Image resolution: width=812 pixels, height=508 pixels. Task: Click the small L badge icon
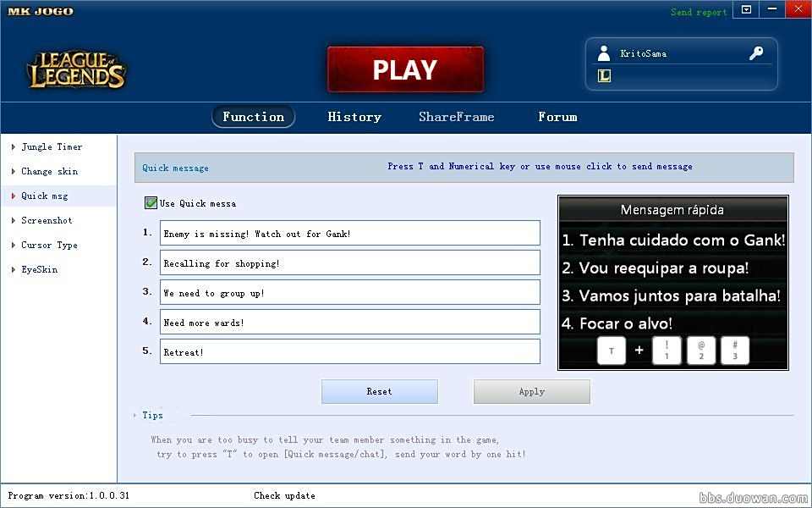pyautogui.click(x=604, y=75)
